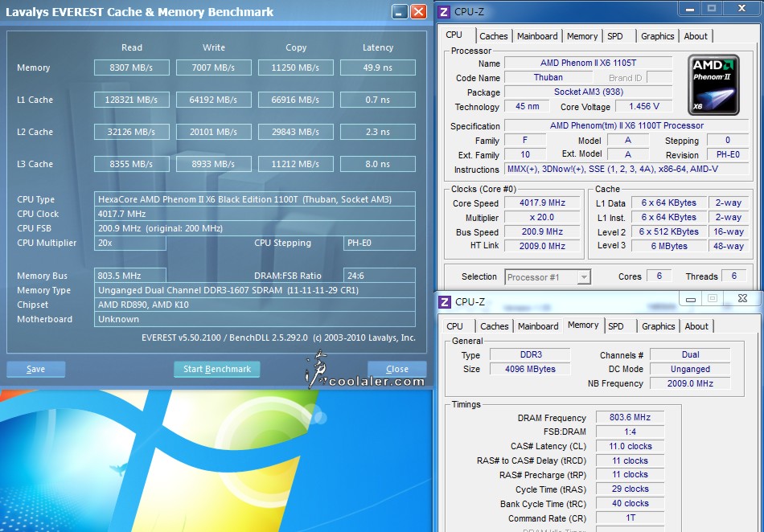This screenshot has height=532, width=764.
Task: Click the Memory Copy value 11250 MB/s
Action: coord(296,68)
